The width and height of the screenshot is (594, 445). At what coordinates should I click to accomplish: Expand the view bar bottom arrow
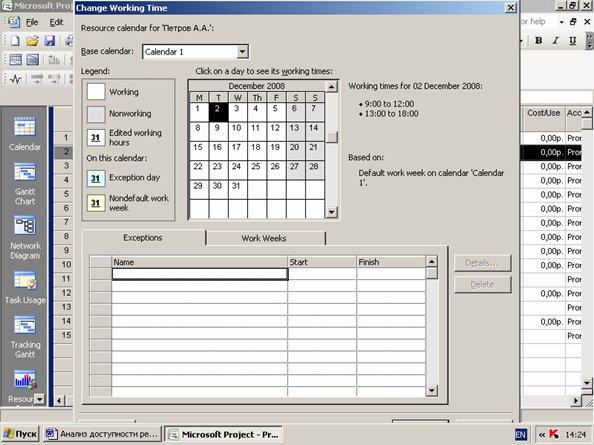(x=39, y=398)
